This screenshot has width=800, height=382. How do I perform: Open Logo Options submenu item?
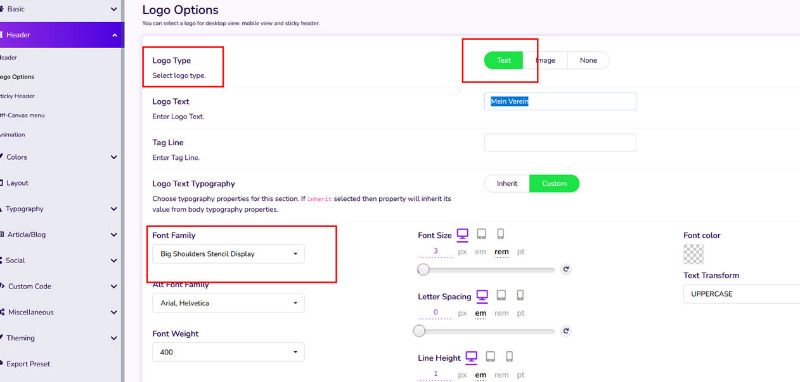(x=17, y=77)
